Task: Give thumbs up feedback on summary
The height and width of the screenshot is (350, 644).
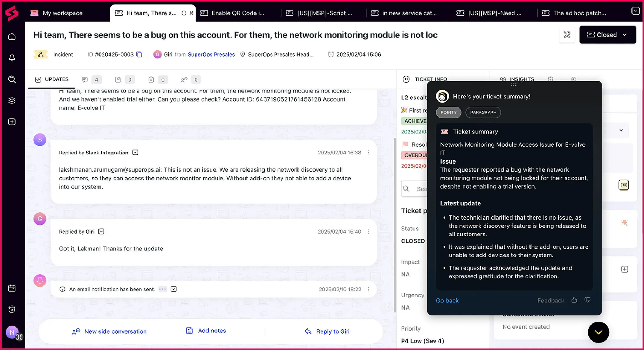Action: click(574, 300)
